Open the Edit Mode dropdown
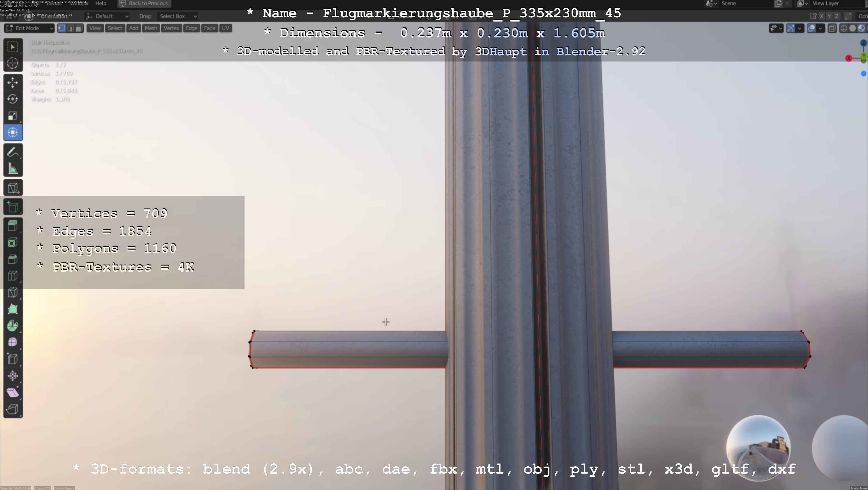Screen dimensions: 868x490 click(x=29, y=28)
